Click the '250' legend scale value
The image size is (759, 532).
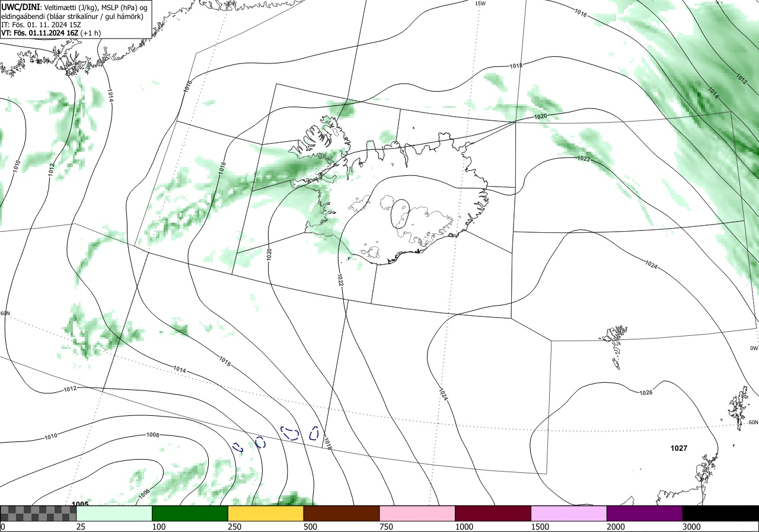(x=235, y=527)
